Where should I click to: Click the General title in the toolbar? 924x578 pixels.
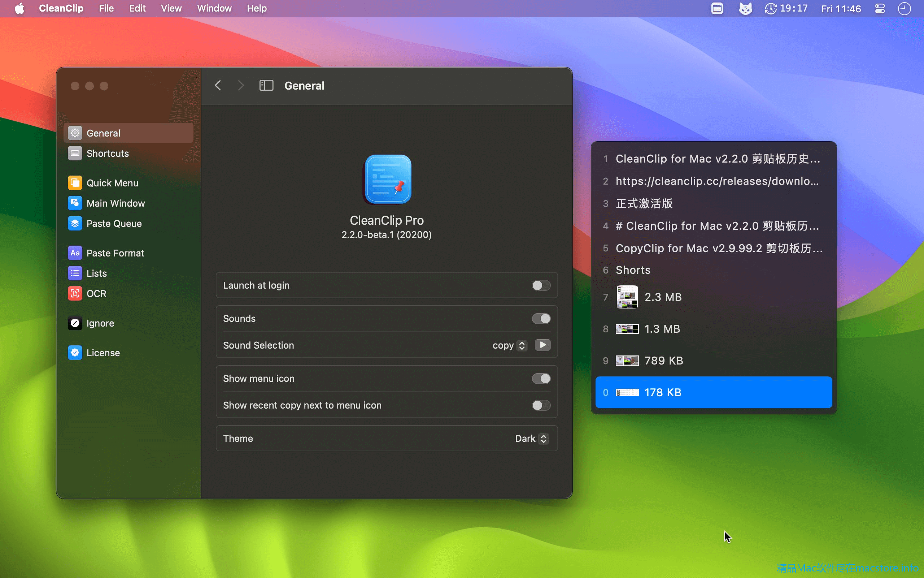coord(304,85)
